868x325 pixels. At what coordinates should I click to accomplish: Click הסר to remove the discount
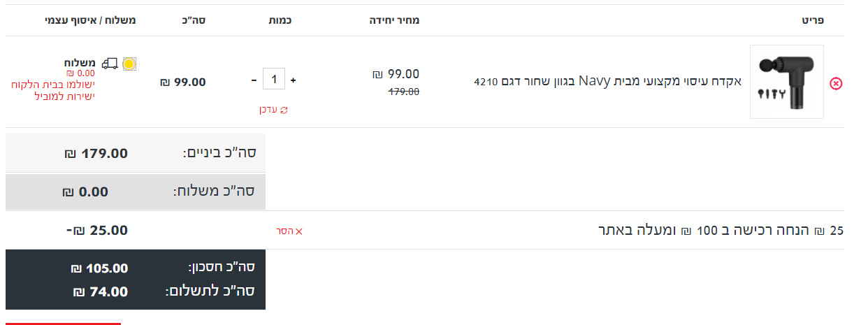coord(285,231)
